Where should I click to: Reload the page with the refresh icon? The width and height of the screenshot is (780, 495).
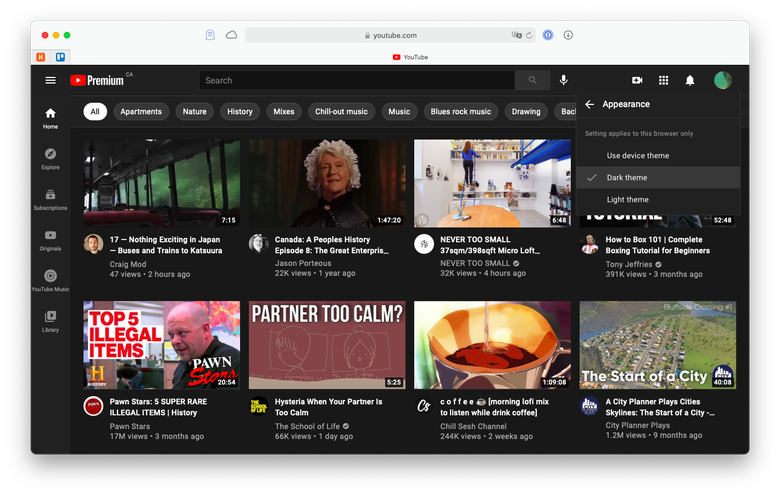click(x=529, y=35)
